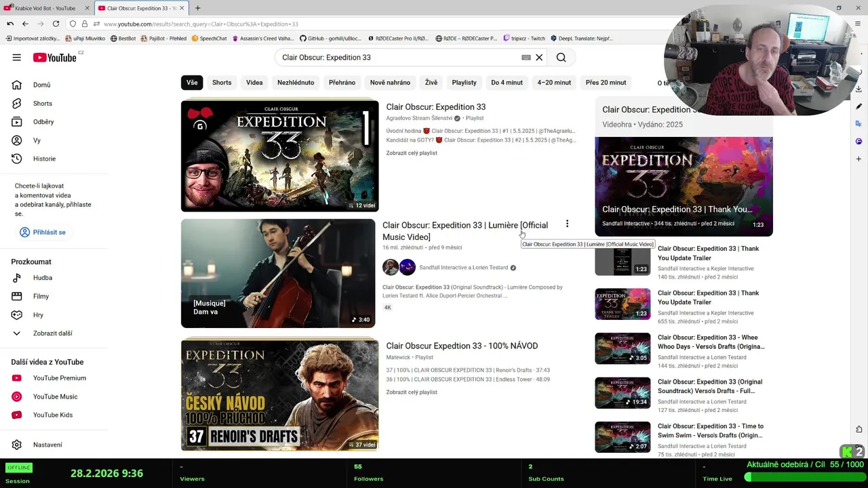Clear the search box with the X
This screenshot has width=868, height=488.
click(539, 58)
